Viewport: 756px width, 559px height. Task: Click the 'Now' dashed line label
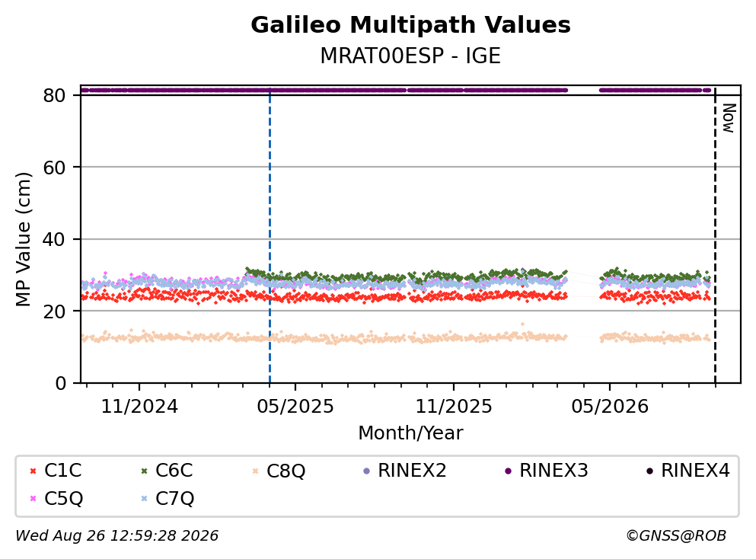coord(729,118)
